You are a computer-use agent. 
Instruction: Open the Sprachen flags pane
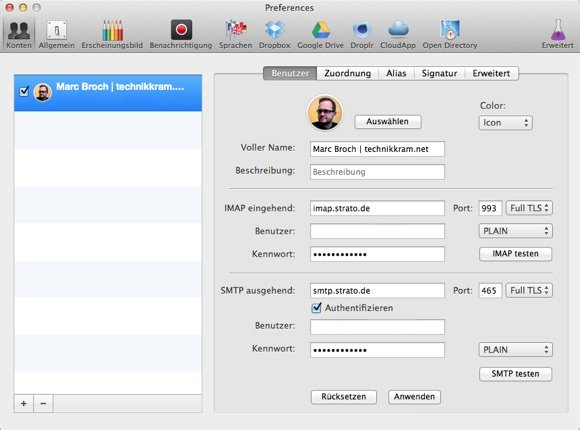(236, 35)
